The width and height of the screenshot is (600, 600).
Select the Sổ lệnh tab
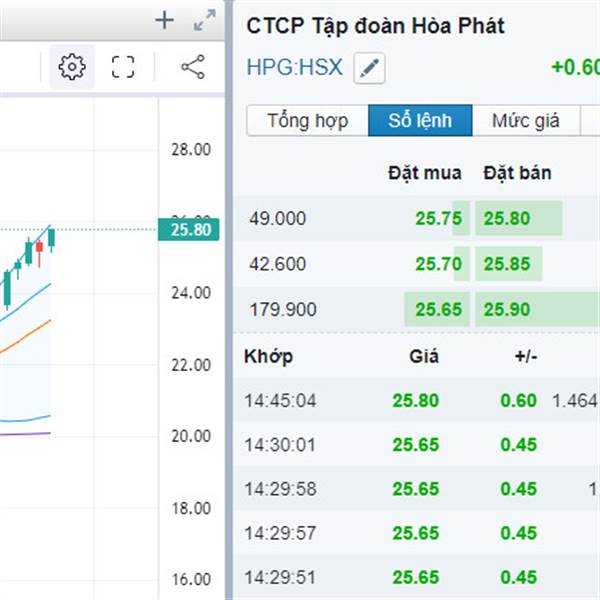(420, 121)
